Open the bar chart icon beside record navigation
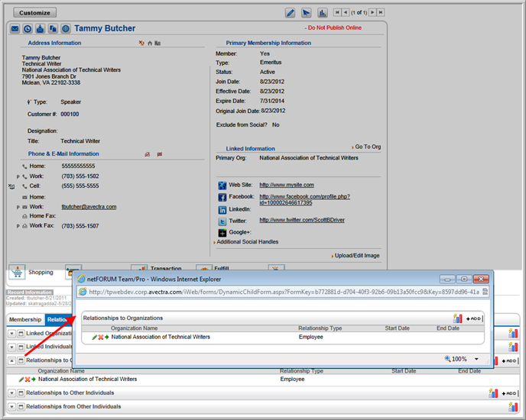This screenshot has width=526, height=420. [x=323, y=13]
